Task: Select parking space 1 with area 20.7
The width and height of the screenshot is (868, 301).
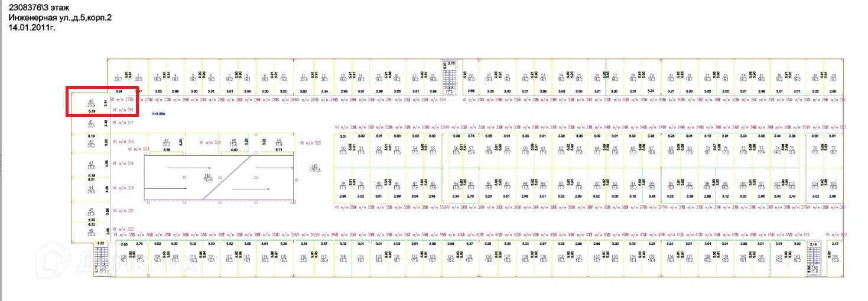Action: click(118, 77)
